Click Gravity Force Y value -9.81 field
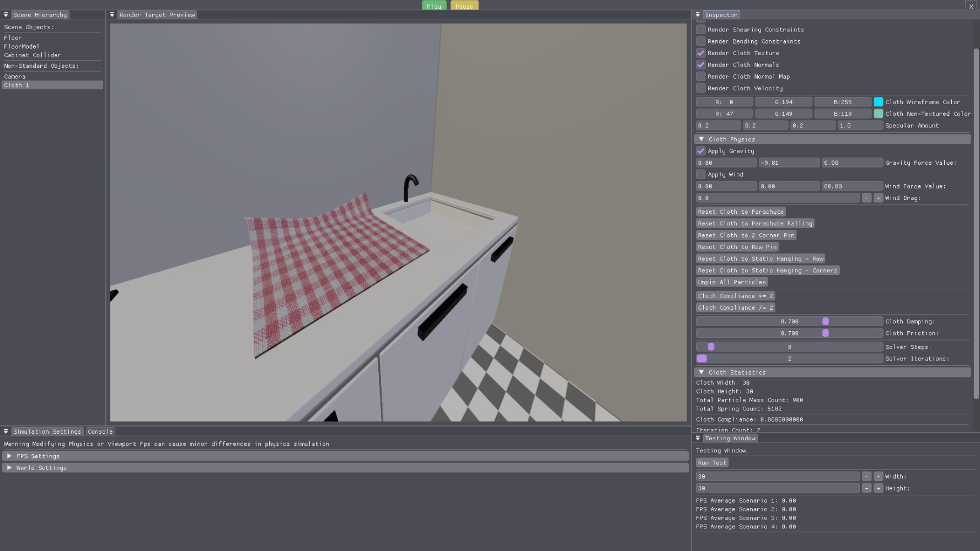Image resolution: width=980 pixels, height=551 pixels. coord(789,163)
